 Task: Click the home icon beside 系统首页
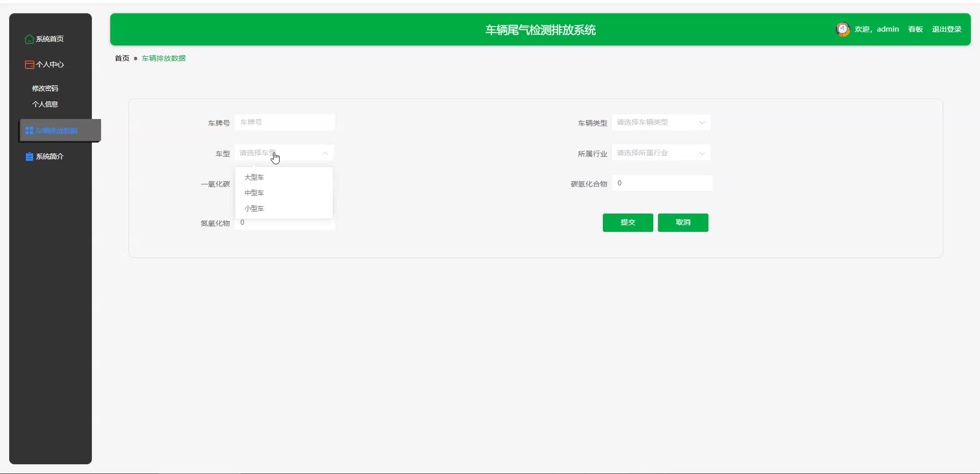pos(30,39)
